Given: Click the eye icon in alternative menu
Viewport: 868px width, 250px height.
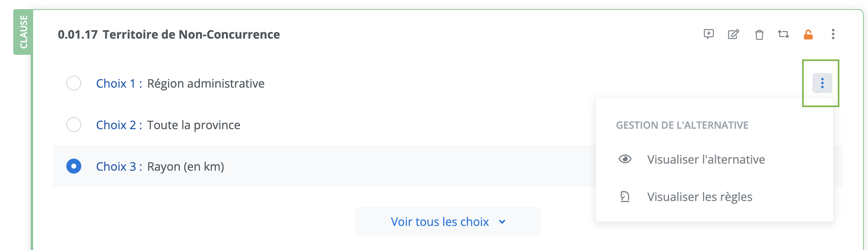Looking at the screenshot, I should click(x=625, y=159).
